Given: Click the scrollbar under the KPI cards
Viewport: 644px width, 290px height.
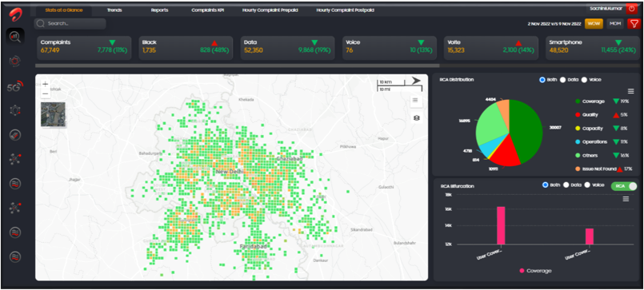Looking at the screenshot, I should pyautogui.click(x=238, y=66).
